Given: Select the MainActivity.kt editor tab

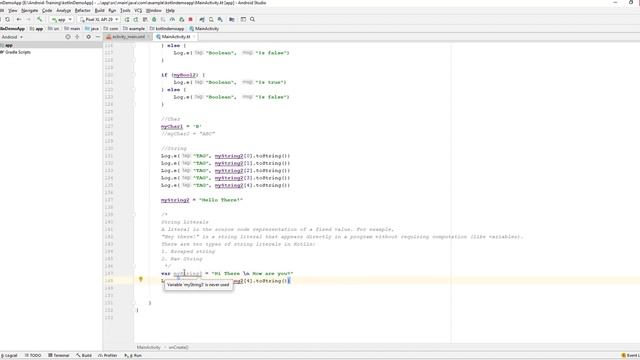Looking at the screenshot, I should click(x=176, y=37).
